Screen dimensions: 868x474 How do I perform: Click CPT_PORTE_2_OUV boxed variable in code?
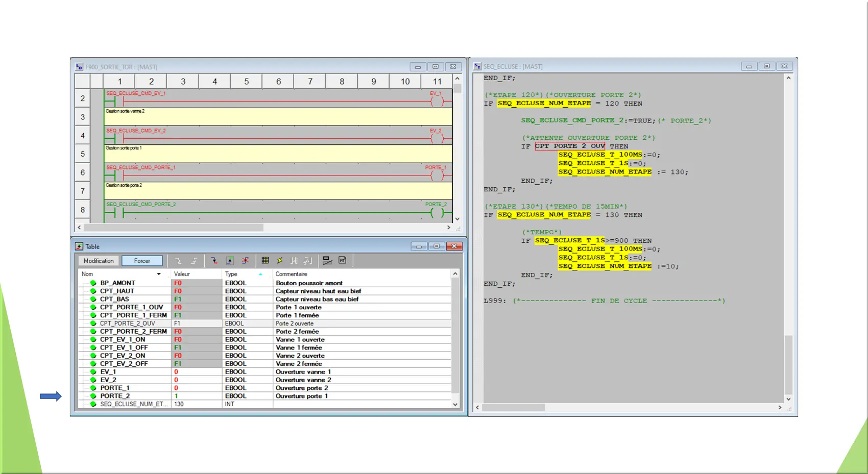(x=570, y=146)
